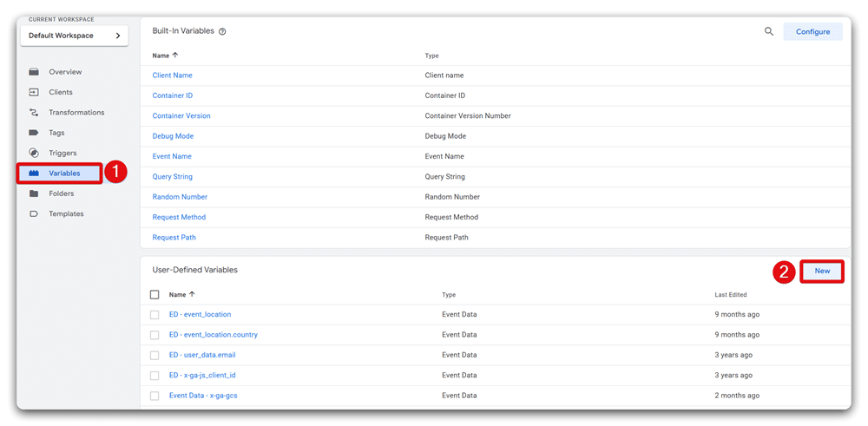This screenshot has width=868, height=426.
Task: Open the ED - event_location variable
Action: point(200,314)
